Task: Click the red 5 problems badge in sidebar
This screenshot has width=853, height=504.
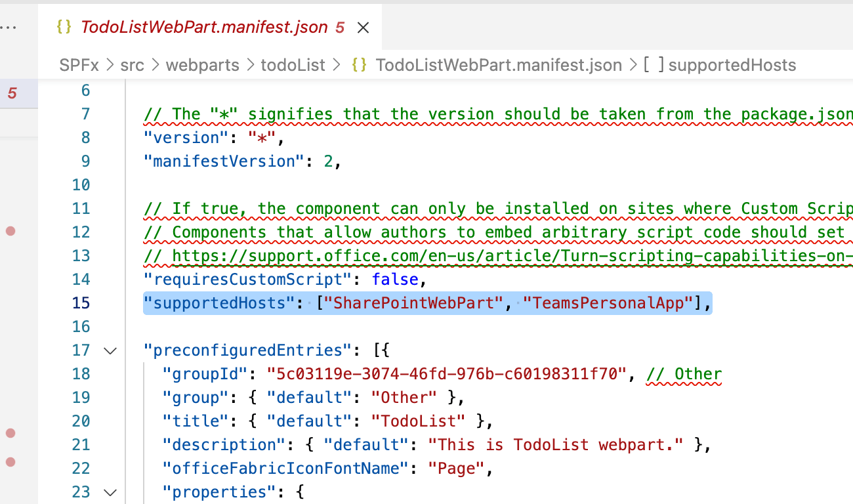Action: (12, 93)
